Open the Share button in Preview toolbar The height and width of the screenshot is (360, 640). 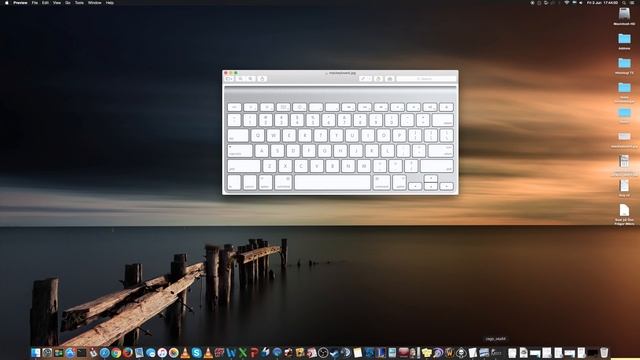pos(262,79)
